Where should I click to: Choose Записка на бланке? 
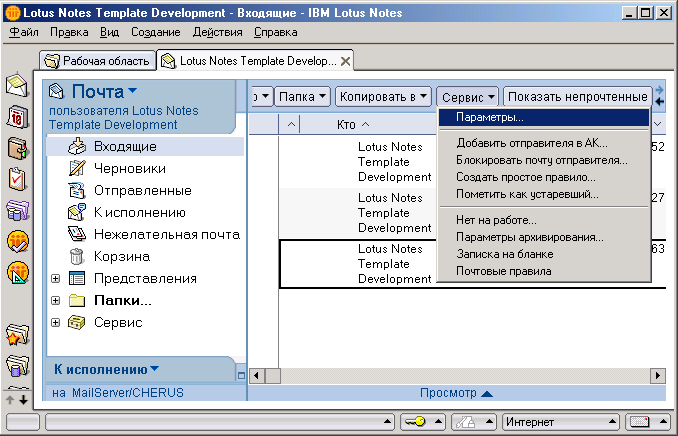pyautogui.click(x=544, y=254)
